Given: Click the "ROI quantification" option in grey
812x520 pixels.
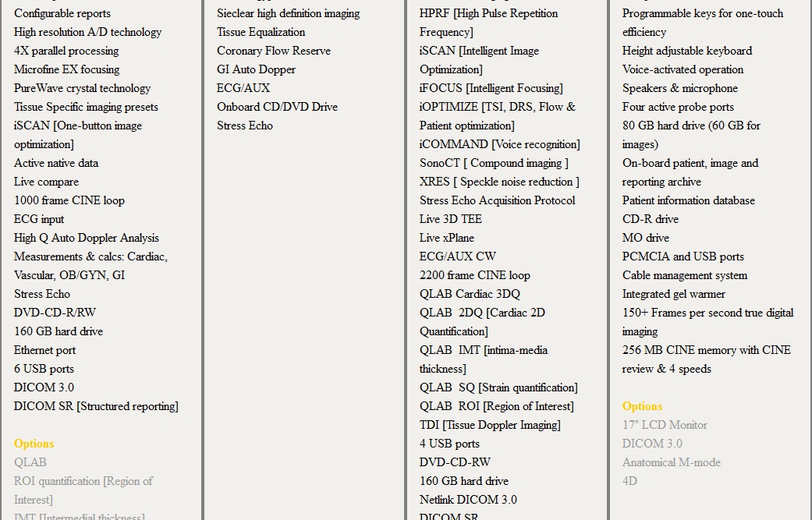Looking at the screenshot, I should click(83, 481).
